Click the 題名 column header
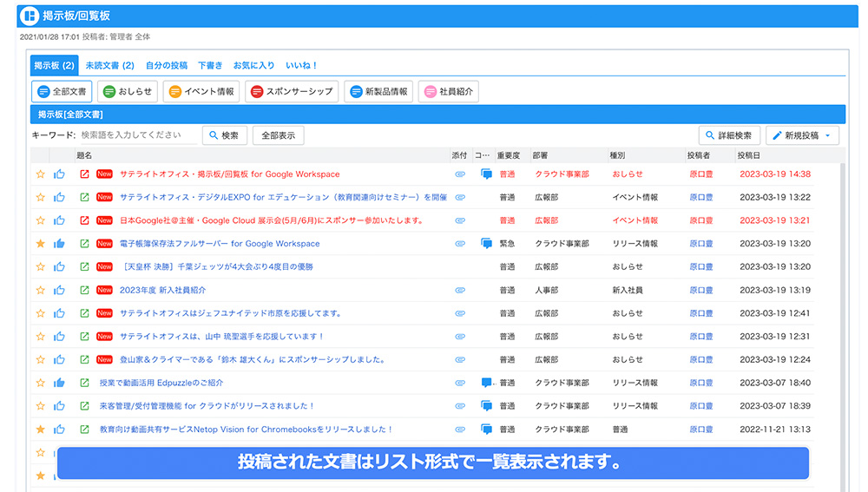This screenshot has height=492, width=868. tap(84, 155)
